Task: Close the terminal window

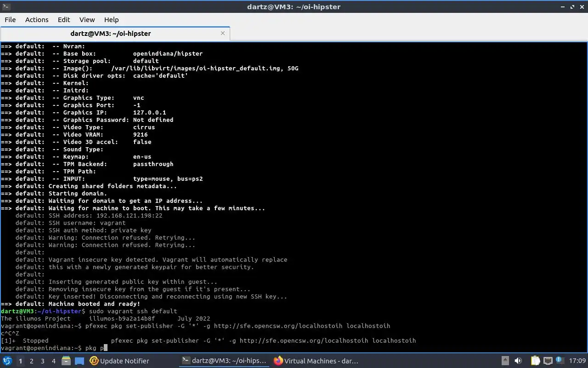Action: coord(582,6)
